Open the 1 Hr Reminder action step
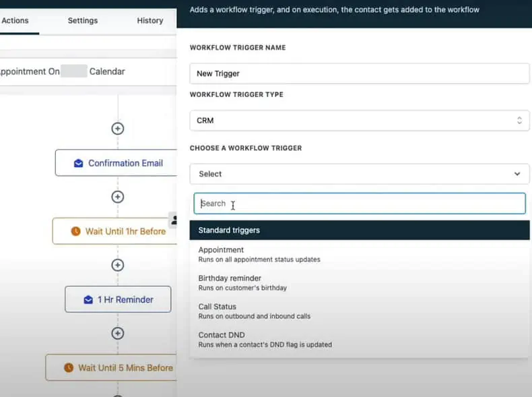The height and width of the screenshot is (397, 532). click(x=118, y=299)
